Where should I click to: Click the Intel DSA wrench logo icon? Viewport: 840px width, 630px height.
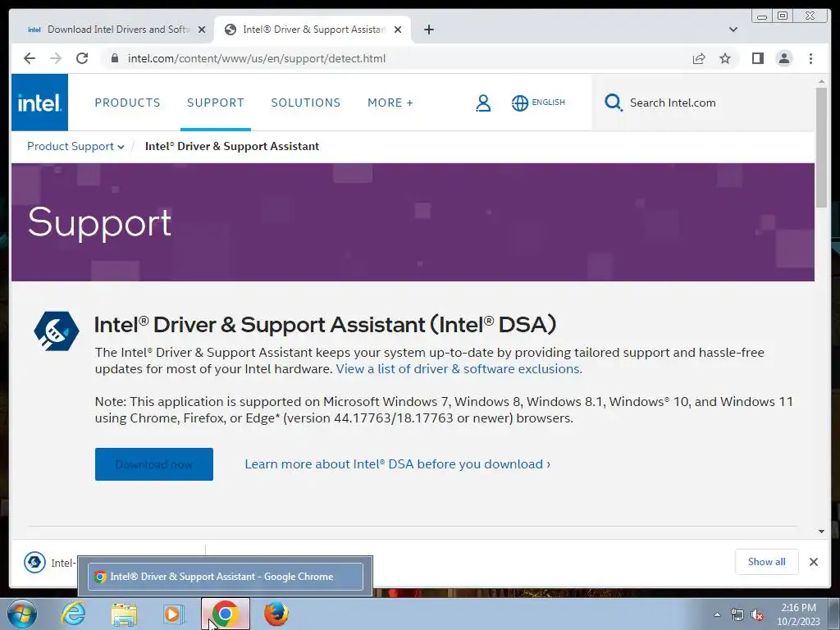(x=57, y=331)
